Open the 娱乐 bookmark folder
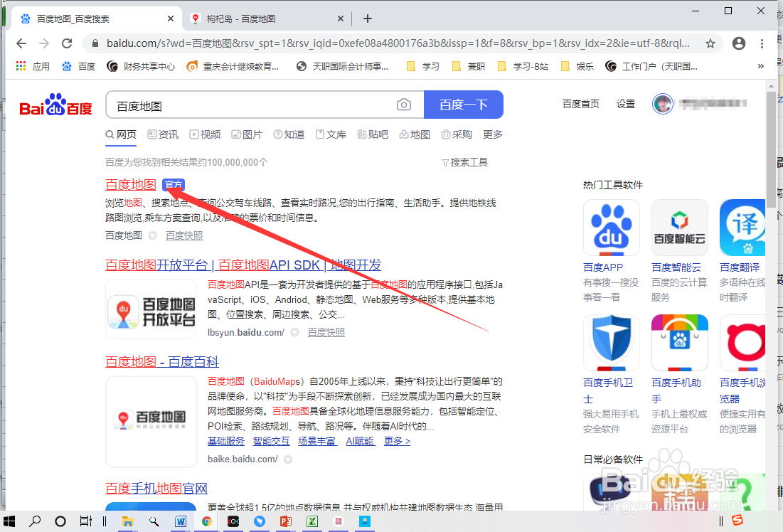This screenshot has height=532, width=783. [x=577, y=66]
